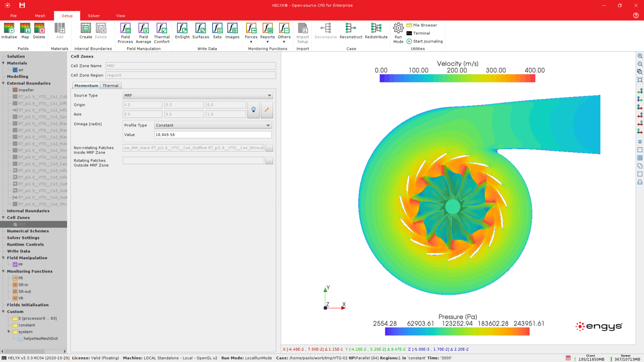Image resolution: width=644 pixels, height=362 pixels.
Task: Click Start Journaling in Utilities
Action: [427, 41]
